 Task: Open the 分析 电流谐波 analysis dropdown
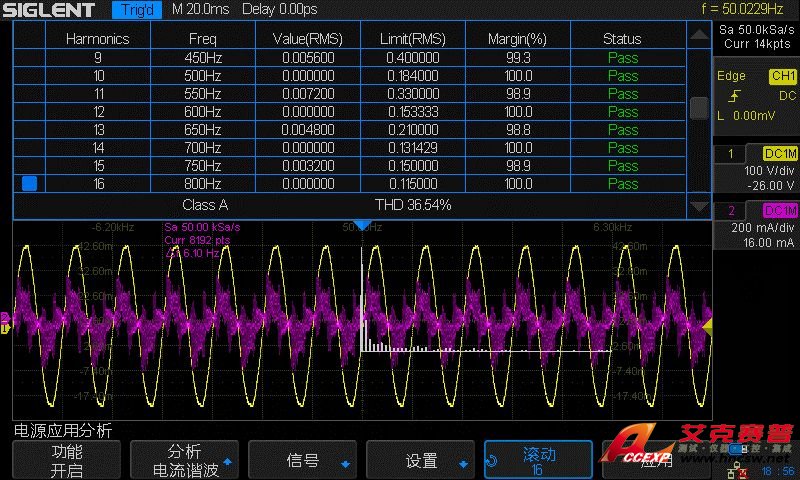184,461
